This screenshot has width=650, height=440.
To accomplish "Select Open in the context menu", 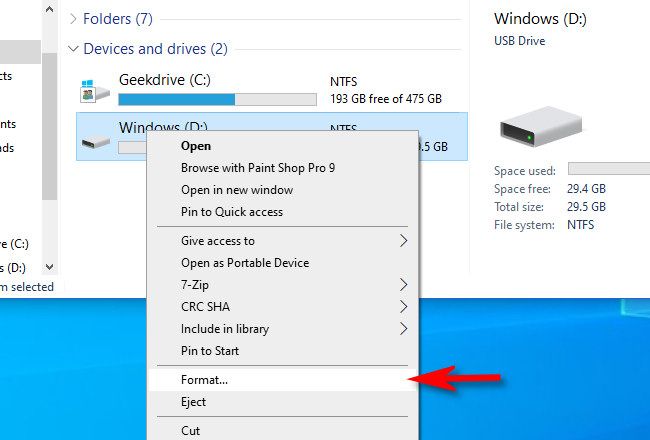I will [196, 146].
